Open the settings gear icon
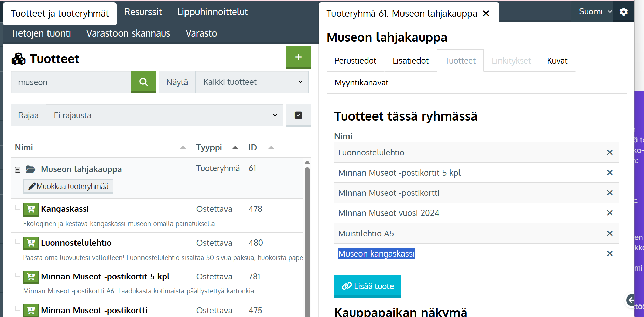 (624, 12)
